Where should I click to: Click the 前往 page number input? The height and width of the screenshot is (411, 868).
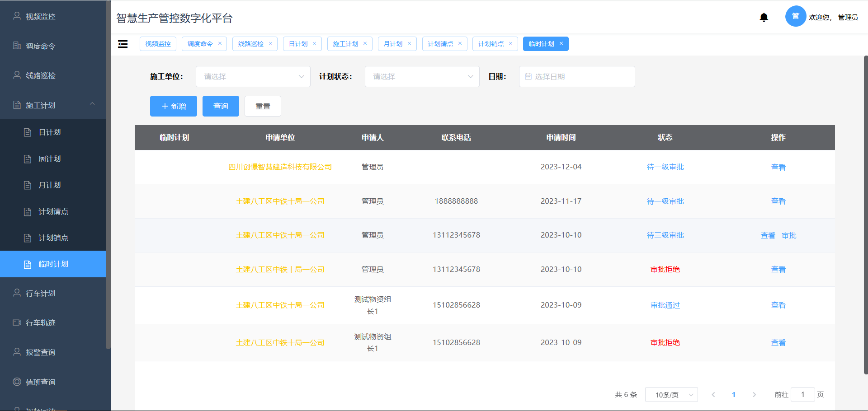[x=802, y=394]
